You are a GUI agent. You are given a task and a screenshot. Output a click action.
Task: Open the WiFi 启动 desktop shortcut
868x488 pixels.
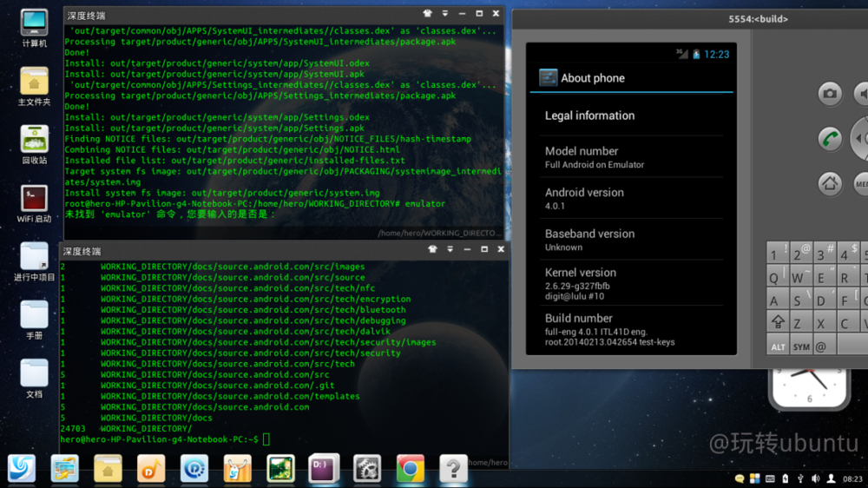pos(34,204)
